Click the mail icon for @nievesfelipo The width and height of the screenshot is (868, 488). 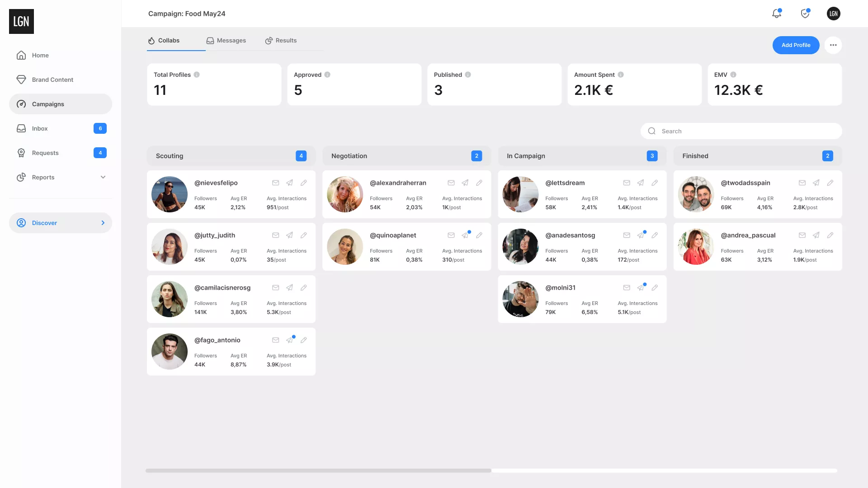coord(275,183)
